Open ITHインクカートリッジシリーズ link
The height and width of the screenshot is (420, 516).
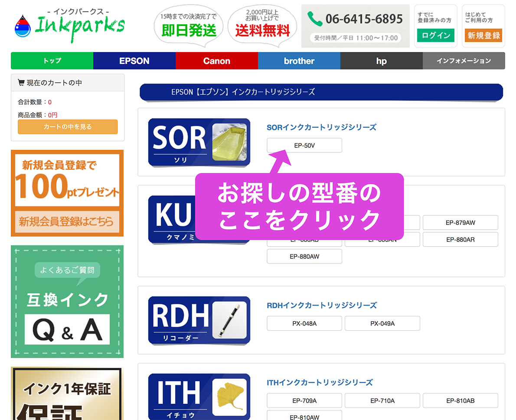[320, 382]
